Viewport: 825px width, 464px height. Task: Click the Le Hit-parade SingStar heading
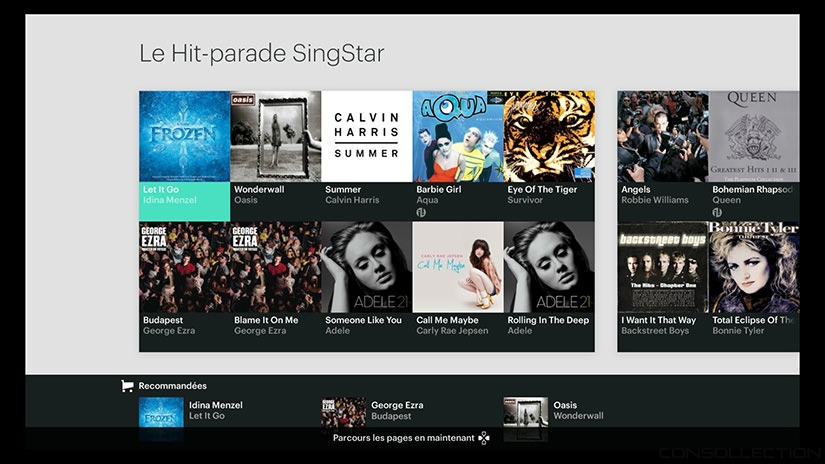click(x=261, y=53)
